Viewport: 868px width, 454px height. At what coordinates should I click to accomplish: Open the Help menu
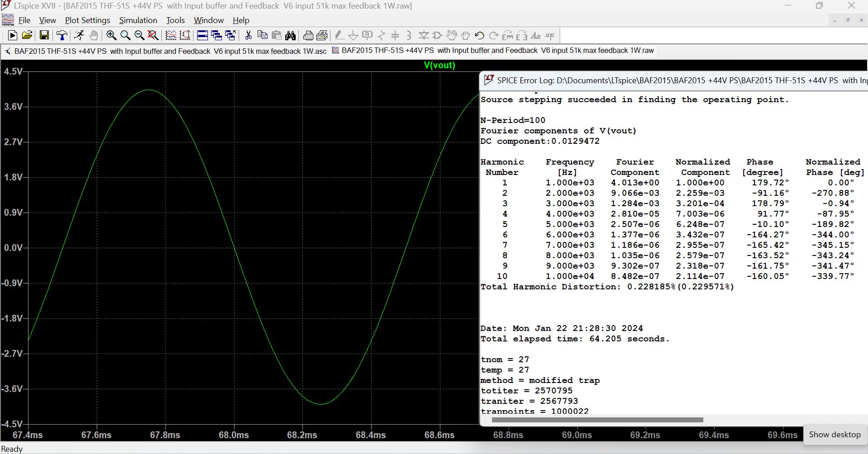coord(241,20)
